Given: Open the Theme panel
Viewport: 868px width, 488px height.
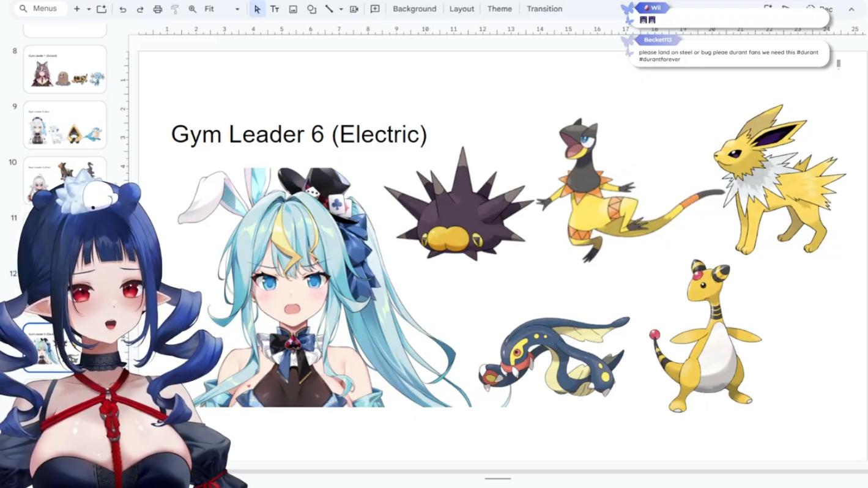Looking at the screenshot, I should tap(500, 9).
